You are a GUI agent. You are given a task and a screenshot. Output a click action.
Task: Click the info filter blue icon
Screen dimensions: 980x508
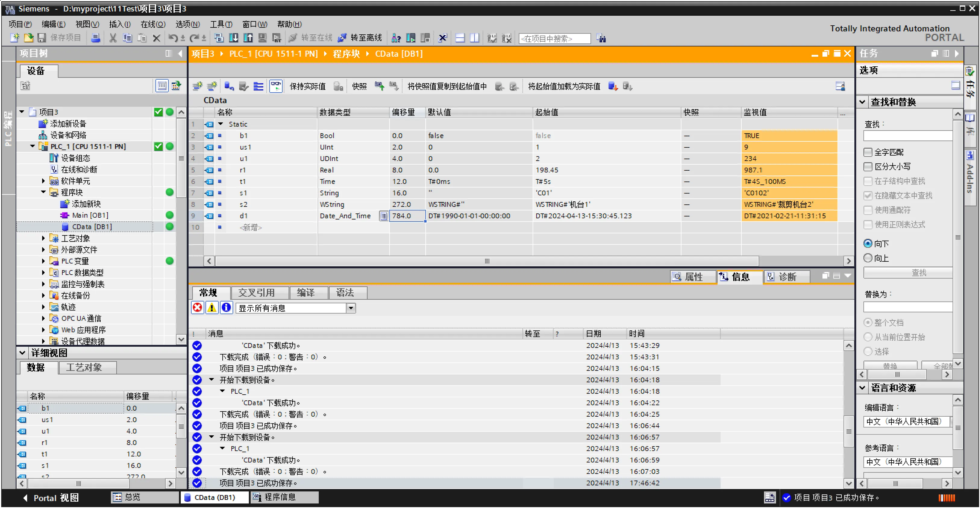(226, 308)
